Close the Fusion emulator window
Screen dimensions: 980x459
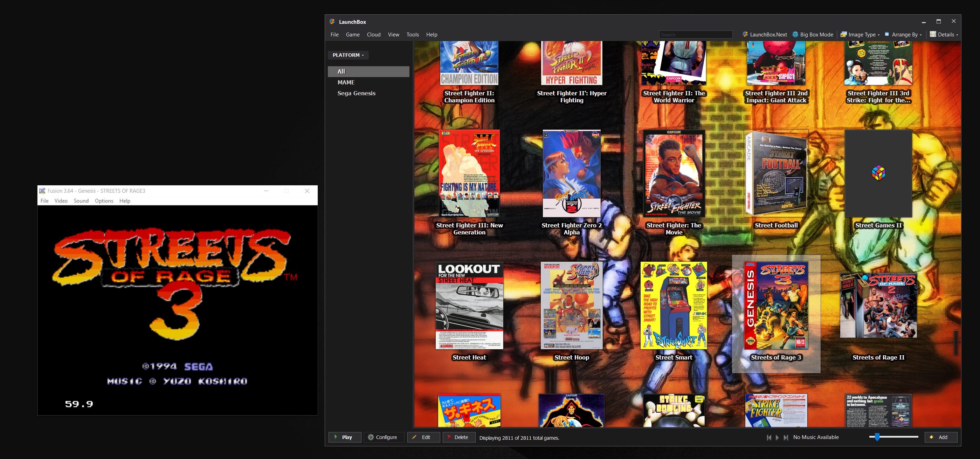[x=307, y=191]
